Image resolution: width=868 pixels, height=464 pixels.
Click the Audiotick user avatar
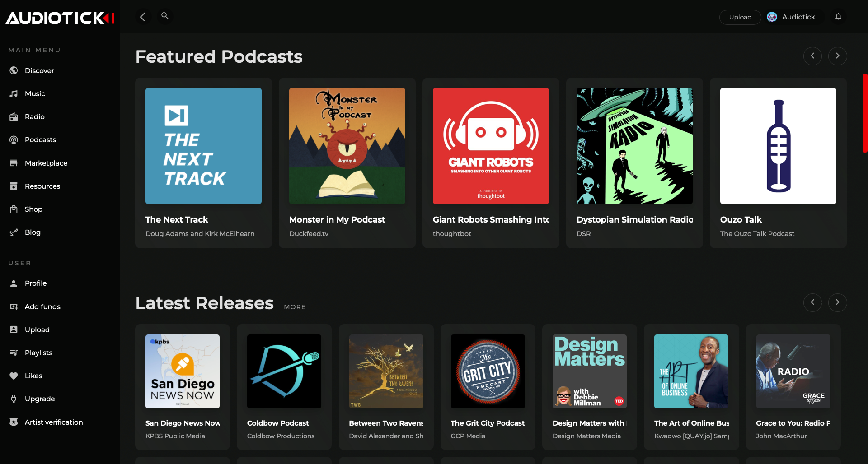point(772,17)
